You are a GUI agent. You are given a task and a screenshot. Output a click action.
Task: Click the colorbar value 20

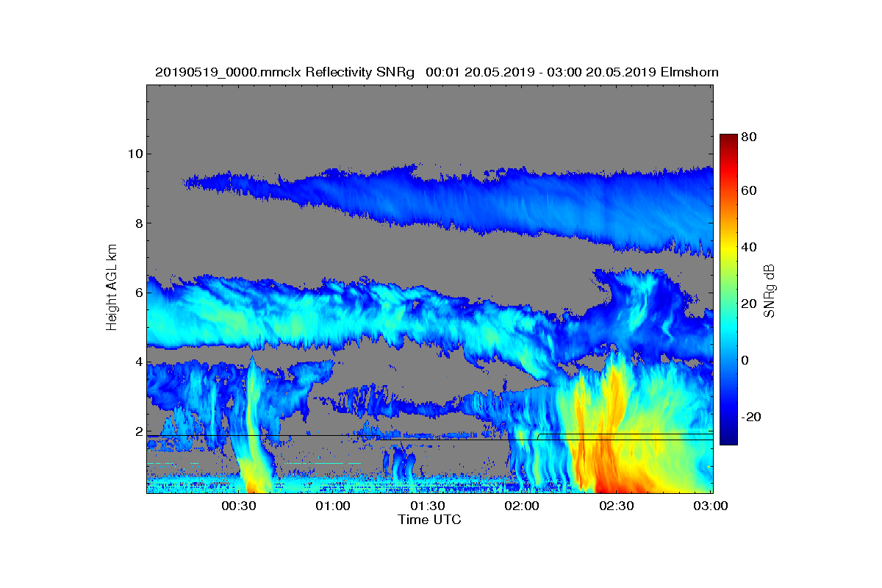(750, 304)
